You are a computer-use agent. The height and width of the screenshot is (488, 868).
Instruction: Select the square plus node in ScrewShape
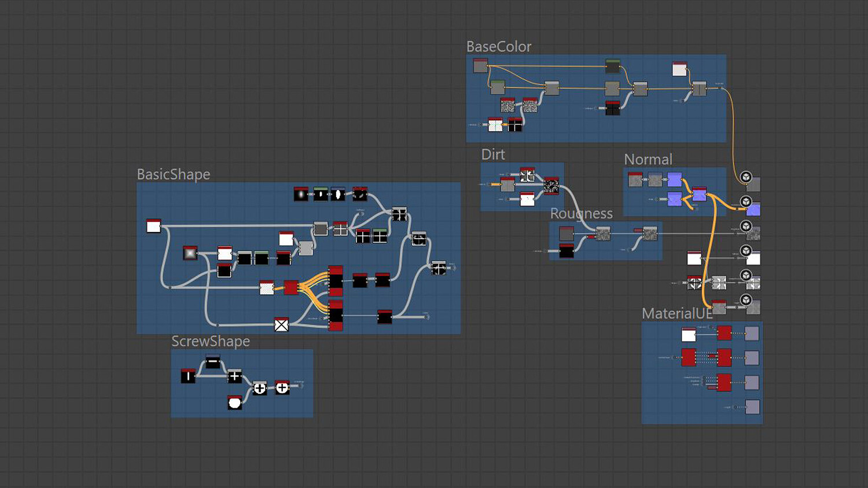pyautogui.click(x=234, y=376)
